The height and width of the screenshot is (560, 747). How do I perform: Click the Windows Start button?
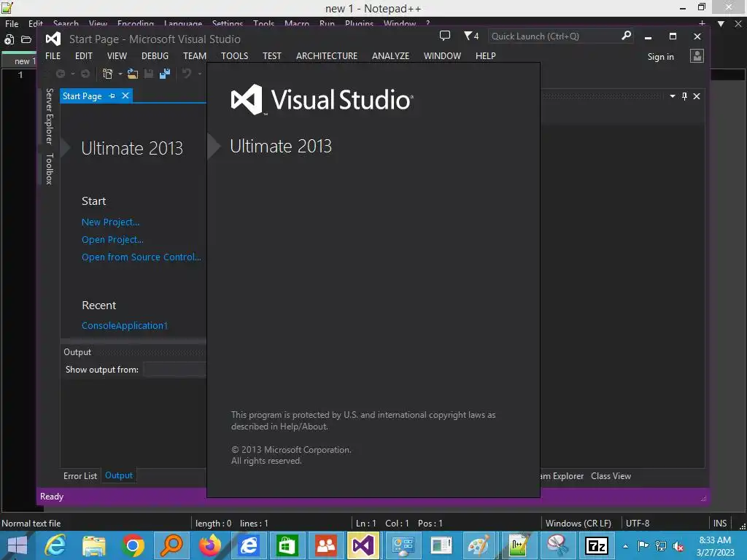[x=18, y=545]
